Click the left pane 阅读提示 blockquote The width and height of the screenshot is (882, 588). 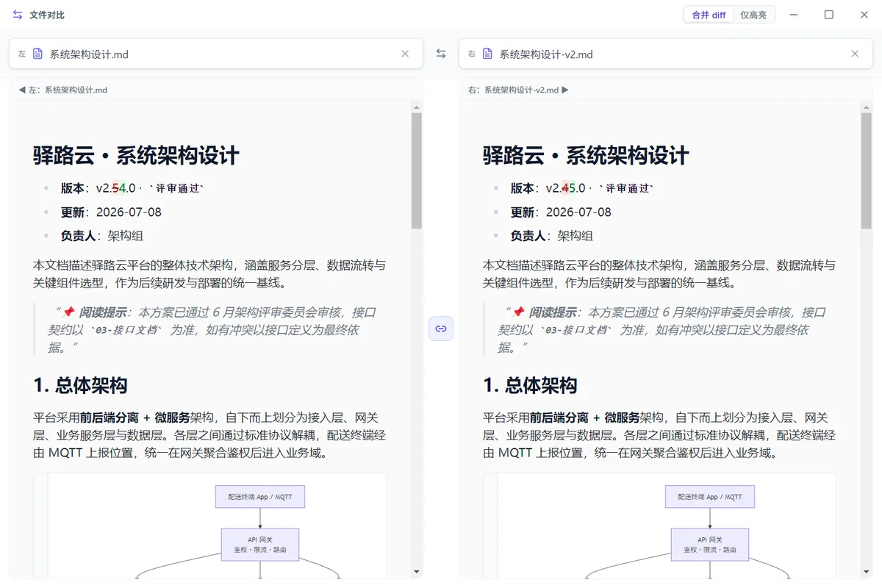pos(210,330)
